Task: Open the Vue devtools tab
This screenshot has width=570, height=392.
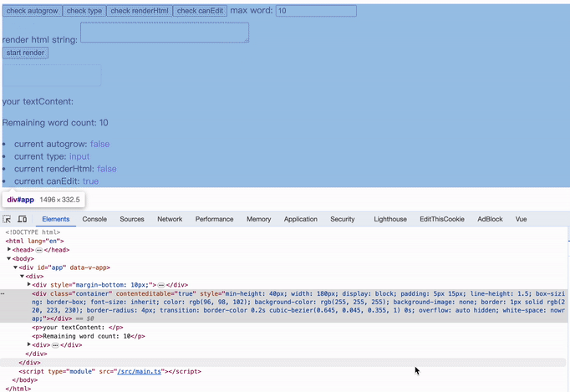Action: tap(521, 219)
